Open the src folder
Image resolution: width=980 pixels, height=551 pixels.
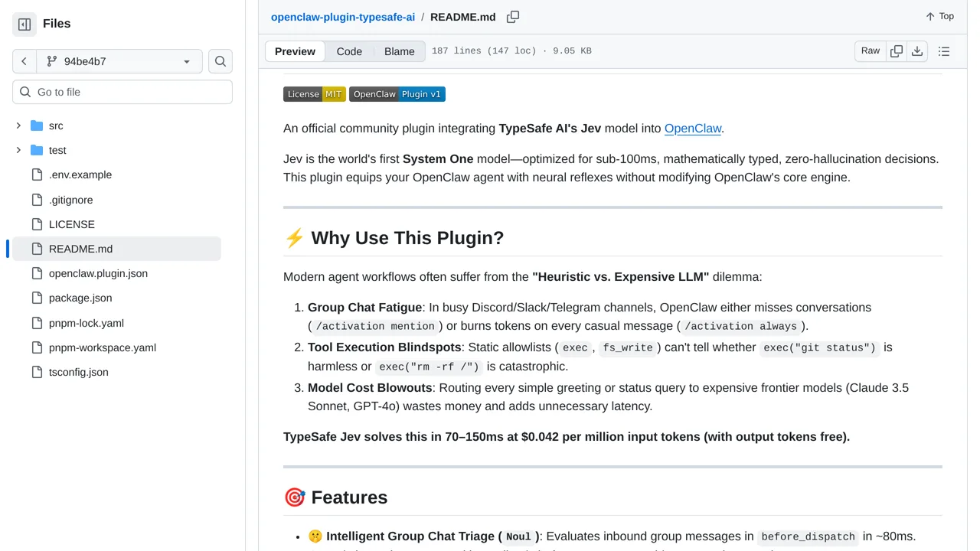pyautogui.click(x=56, y=126)
